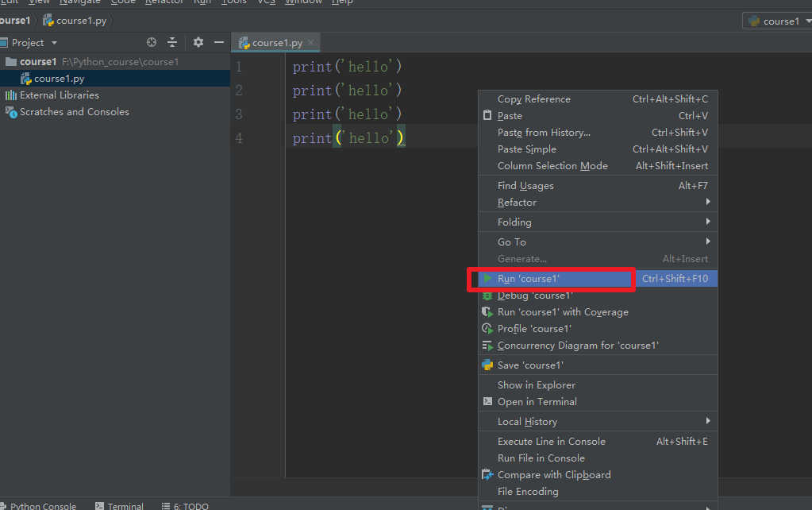Click the Concurrency Diagram icon
The image size is (812, 510).
click(487, 346)
